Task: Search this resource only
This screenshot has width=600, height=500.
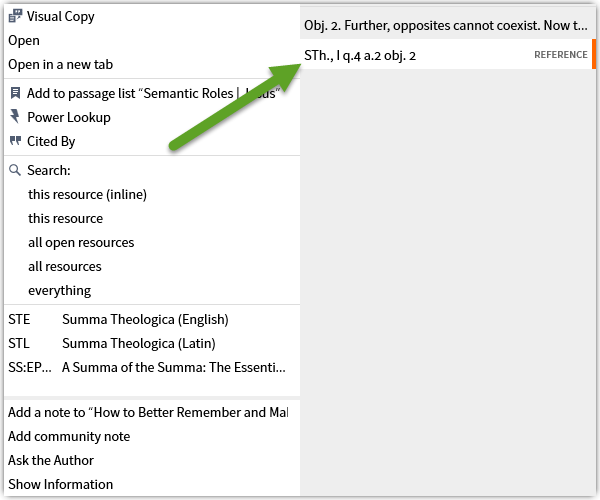Action: [x=65, y=219]
